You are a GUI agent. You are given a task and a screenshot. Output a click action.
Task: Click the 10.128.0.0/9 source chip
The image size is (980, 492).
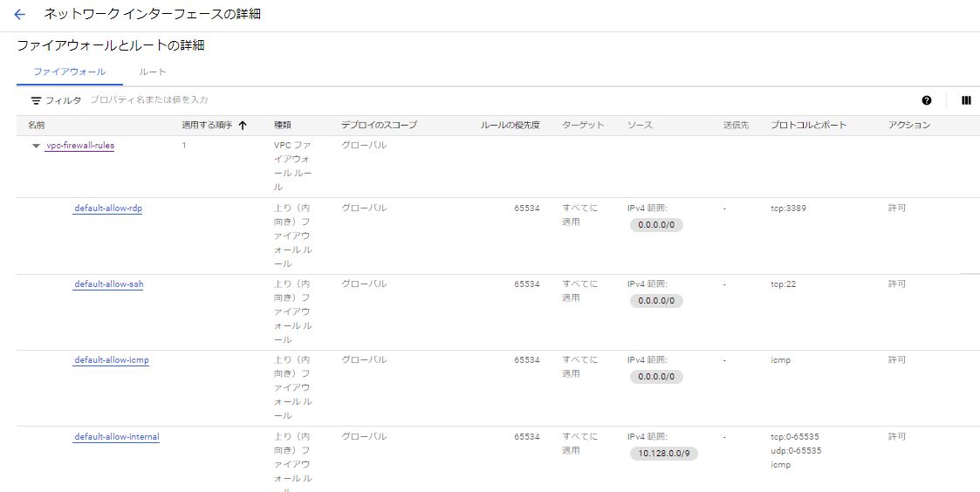click(664, 454)
